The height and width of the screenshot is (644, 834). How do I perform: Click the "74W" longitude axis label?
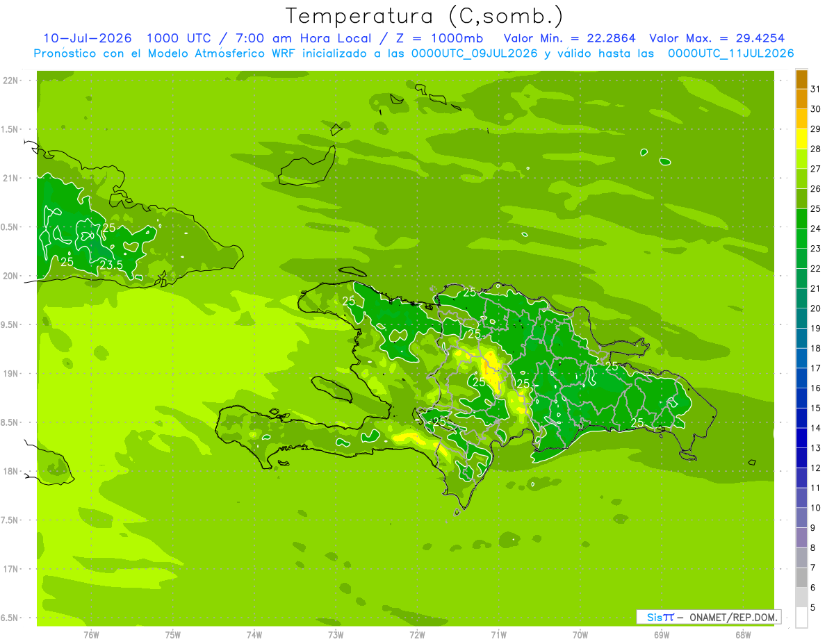pos(254,634)
